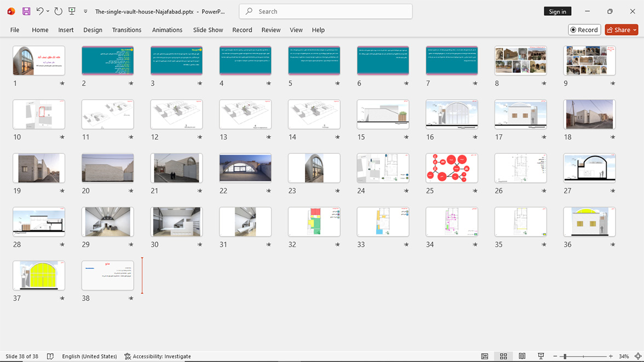Click the Sign in button

coord(557,12)
